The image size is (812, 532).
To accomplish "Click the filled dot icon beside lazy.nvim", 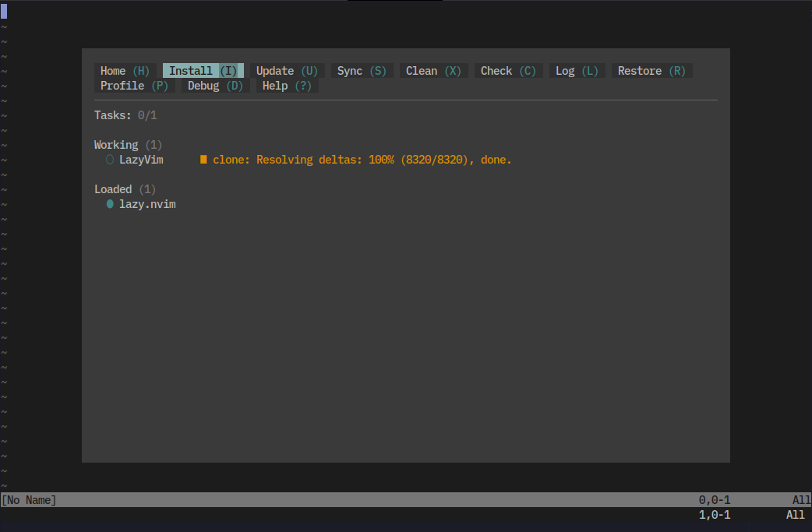I will (x=110, y=204).
